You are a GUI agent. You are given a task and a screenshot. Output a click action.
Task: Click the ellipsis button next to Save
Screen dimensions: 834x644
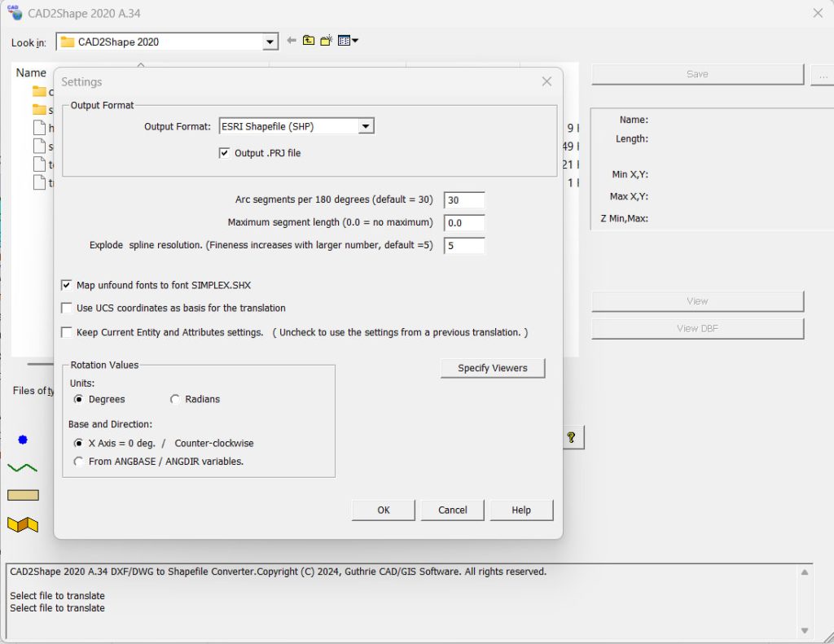(x=823, y=75)
